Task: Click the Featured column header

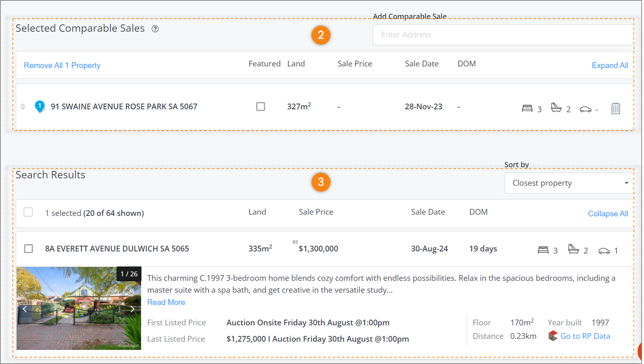Action: [x=264, y=64]
